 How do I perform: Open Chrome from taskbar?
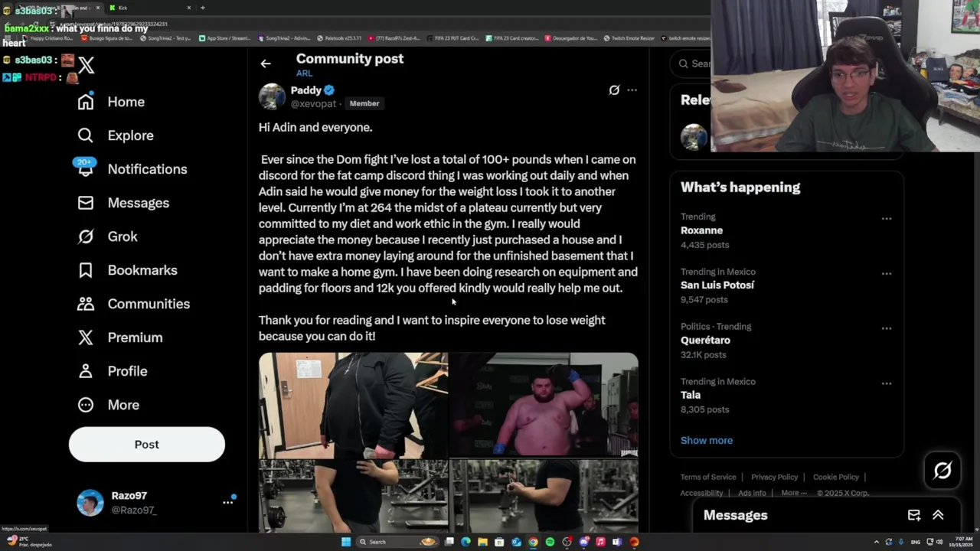(533, 542)
